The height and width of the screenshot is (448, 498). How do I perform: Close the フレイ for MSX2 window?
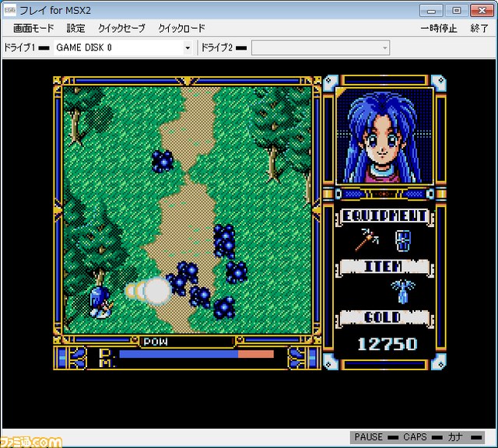pyautogui.click(x=482, y=10)
